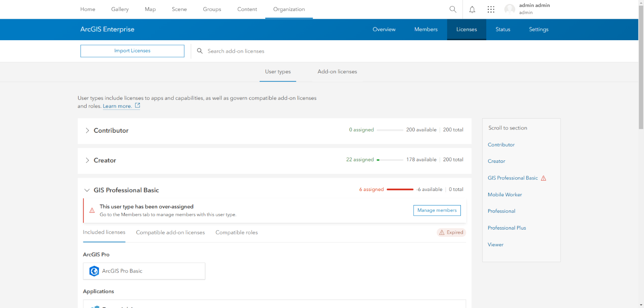The width and height of the screenshot is (644, 308).
Task: Open the global search magnifier icon
Action: [x=453, y=9]
